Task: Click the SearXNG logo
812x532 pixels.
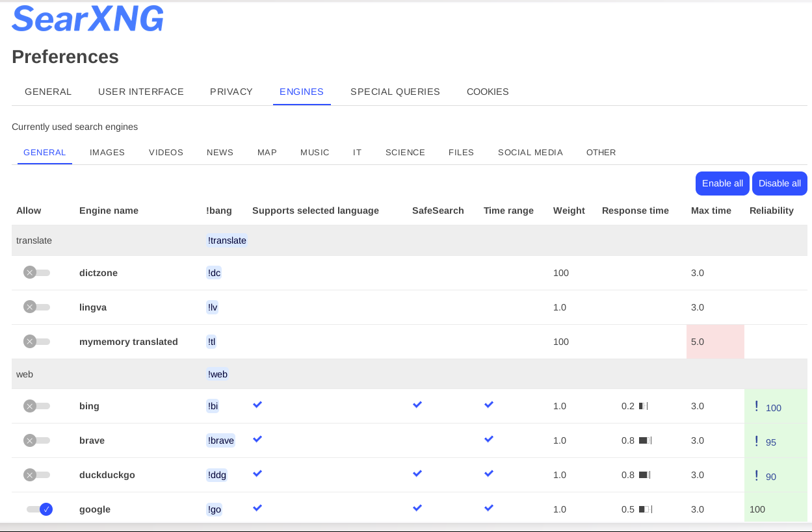Action: click(x=88, y=18)
